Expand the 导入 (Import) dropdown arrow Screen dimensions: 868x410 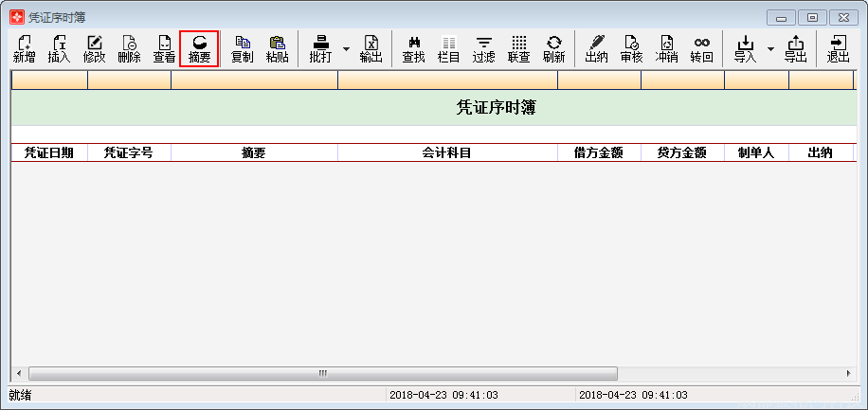770,48
